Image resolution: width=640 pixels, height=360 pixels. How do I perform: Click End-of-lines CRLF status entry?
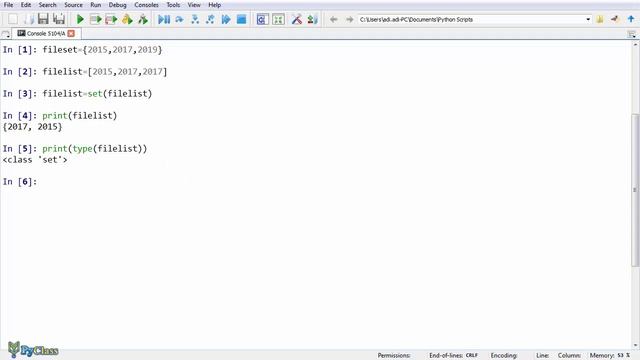[x=453, y=356]
